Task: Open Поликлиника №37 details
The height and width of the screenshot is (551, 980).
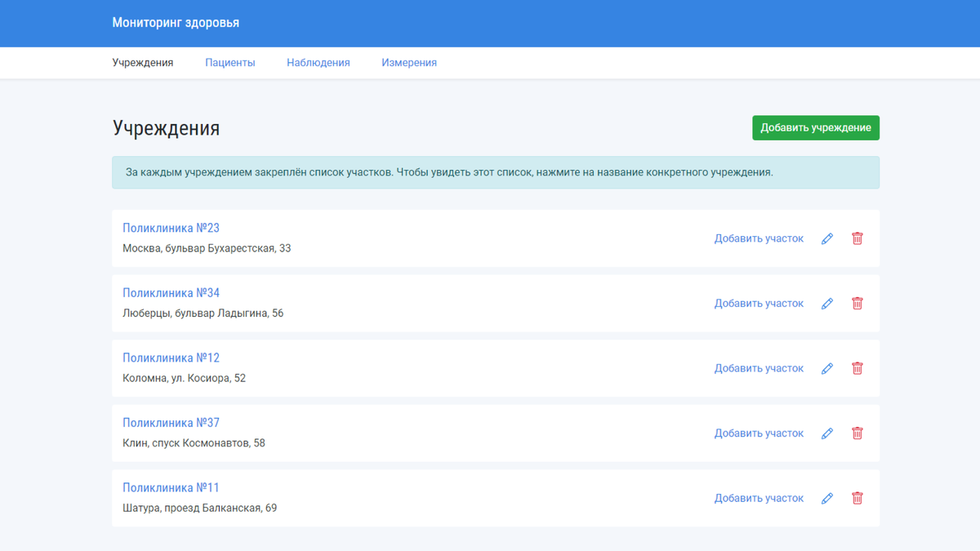Action: 171,423
